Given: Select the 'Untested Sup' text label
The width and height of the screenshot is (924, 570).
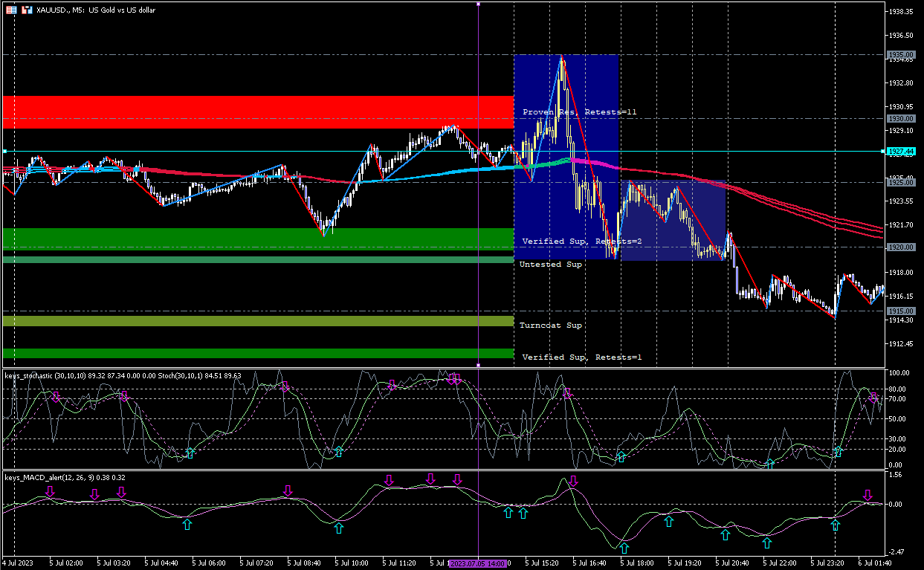Looking at the screenshot, I should point(550,265).
